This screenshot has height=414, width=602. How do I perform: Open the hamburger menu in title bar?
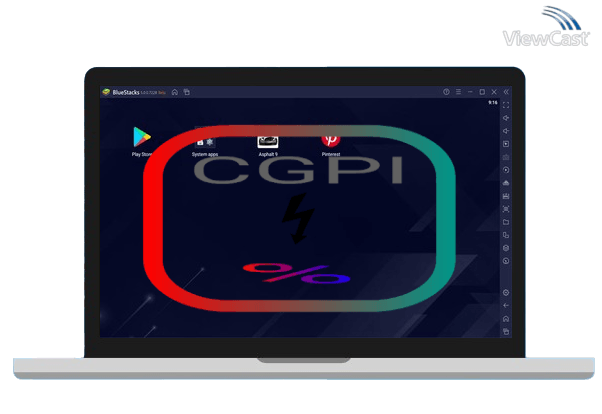pyautogui.click(x=458, y=92)
